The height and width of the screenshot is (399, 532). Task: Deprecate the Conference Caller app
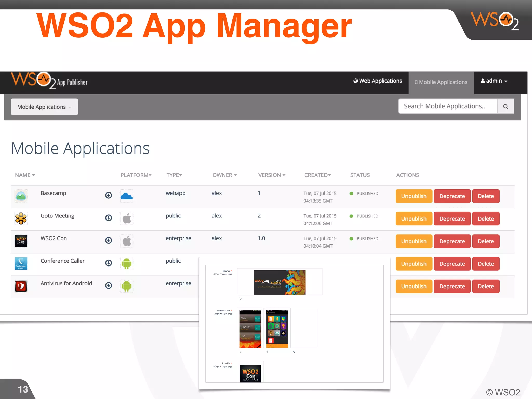(x=452, y=264)
